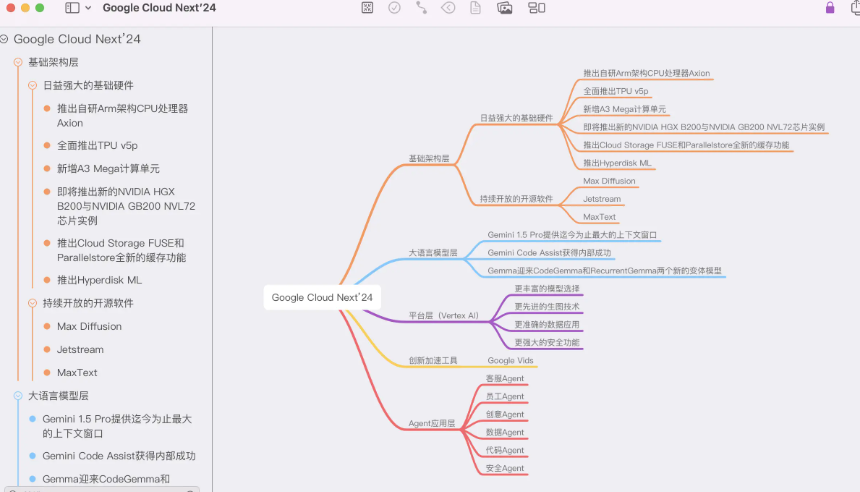Select 代码Agent node on mind map
This screenshot has height=492, width=860.
point(505,450)
